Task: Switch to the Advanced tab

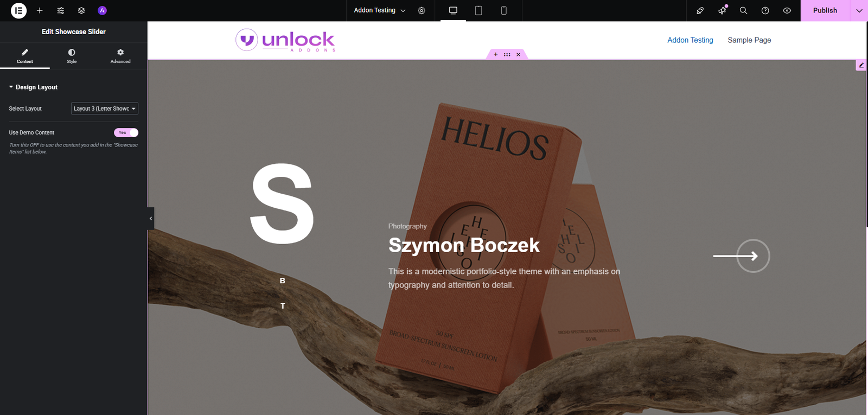Action: tap(120, 56)
